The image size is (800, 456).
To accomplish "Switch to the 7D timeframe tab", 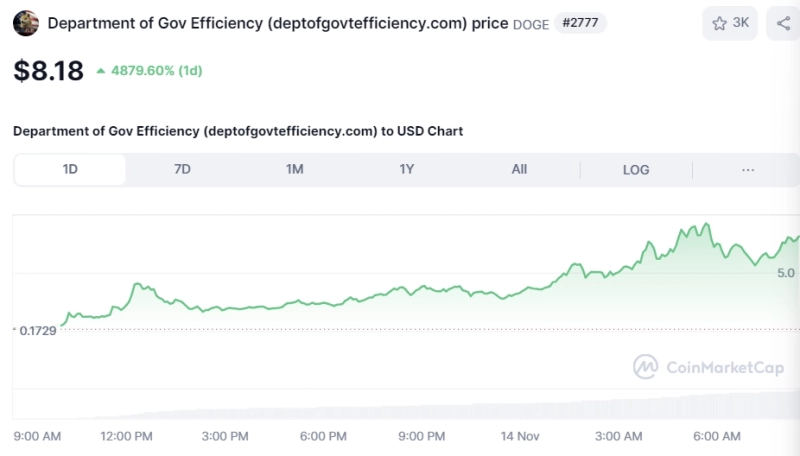I will (182, 170).
